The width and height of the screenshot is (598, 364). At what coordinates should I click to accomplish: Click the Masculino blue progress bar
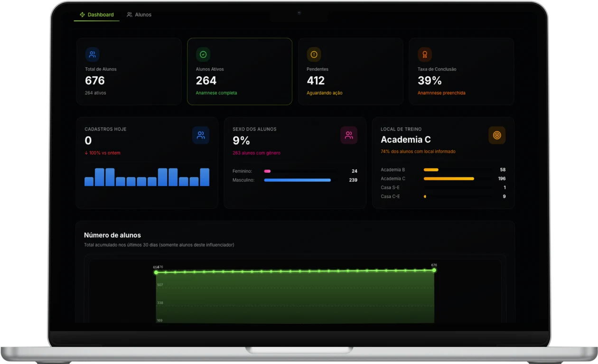click(x=298, y=180)
